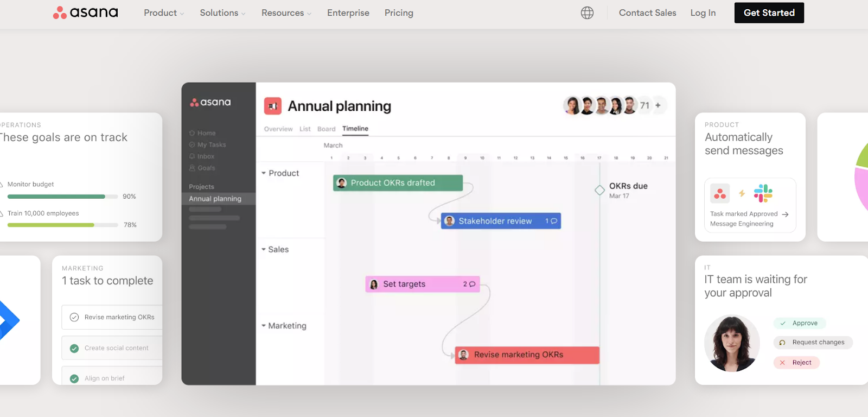Open the Enterprise nav item

click(348, 12)
